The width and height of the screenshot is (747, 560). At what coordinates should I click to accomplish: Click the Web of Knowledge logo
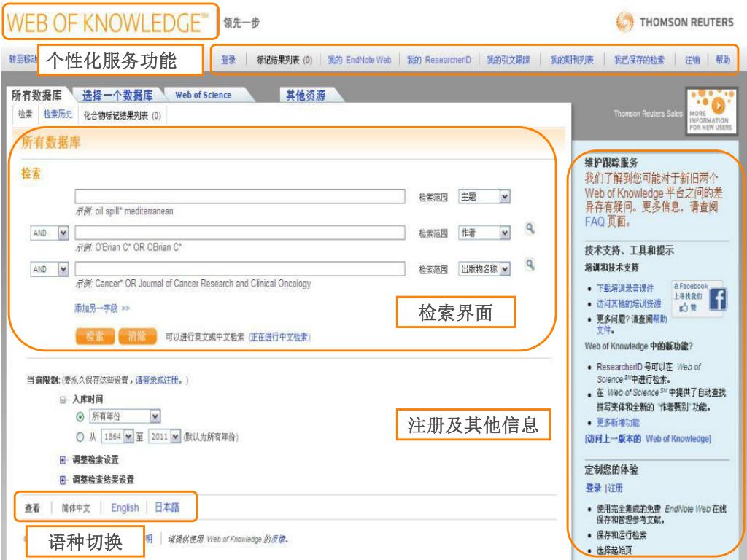pyautogui.click(x=108, y=23)
